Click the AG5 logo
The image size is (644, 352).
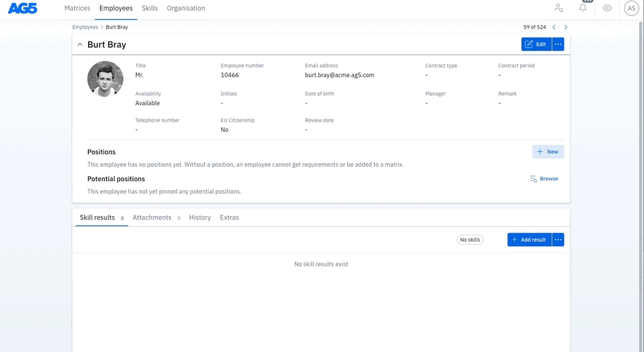[x=22, y=9]
